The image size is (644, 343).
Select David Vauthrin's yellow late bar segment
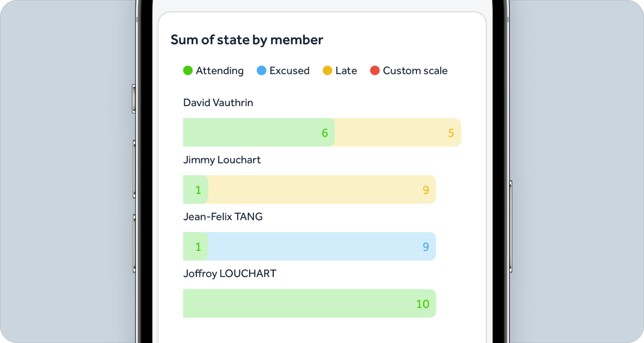(x=398, y=132)
